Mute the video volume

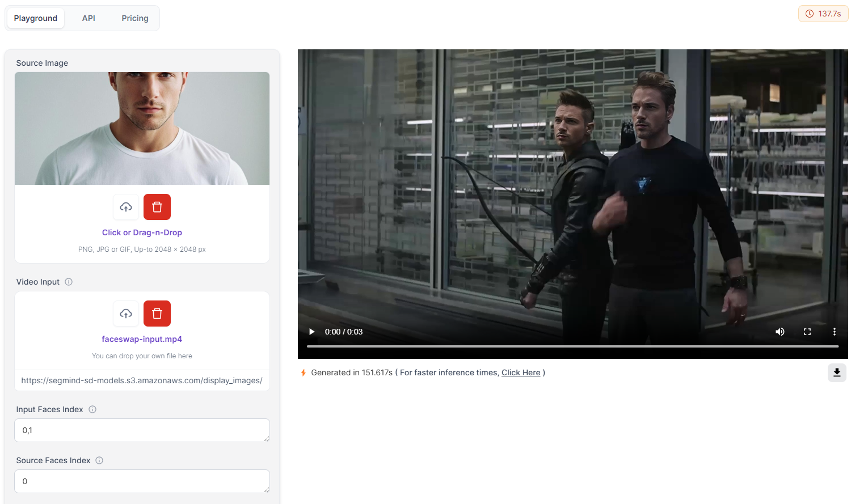click(780, 332)
